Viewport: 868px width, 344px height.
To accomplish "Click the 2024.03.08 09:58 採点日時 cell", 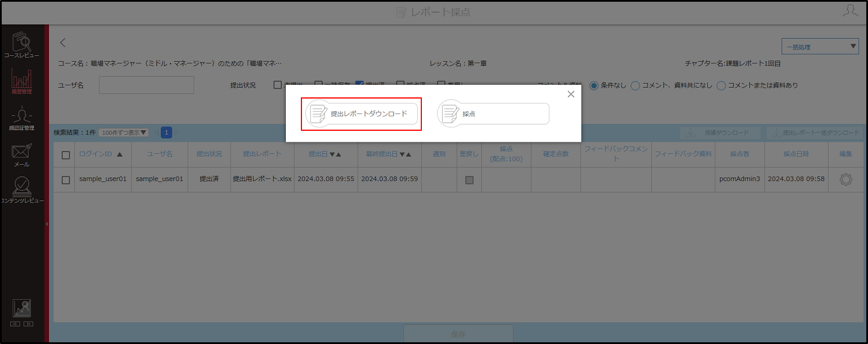I will click(x=796, y=179).
